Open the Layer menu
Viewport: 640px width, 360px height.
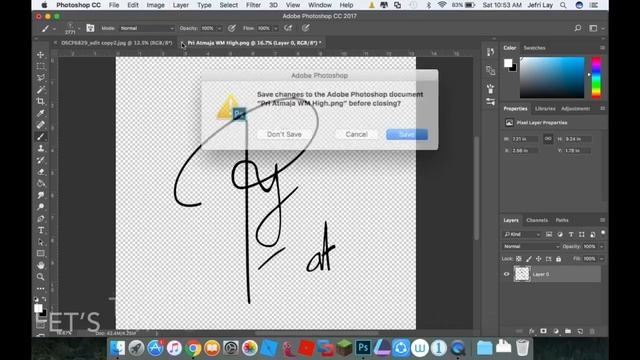[x=180, y=5]
